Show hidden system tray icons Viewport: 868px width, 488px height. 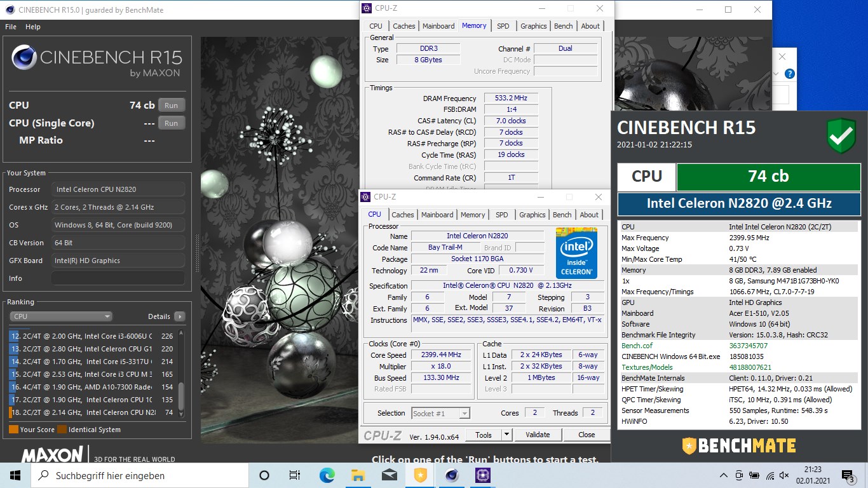[724, 475]
